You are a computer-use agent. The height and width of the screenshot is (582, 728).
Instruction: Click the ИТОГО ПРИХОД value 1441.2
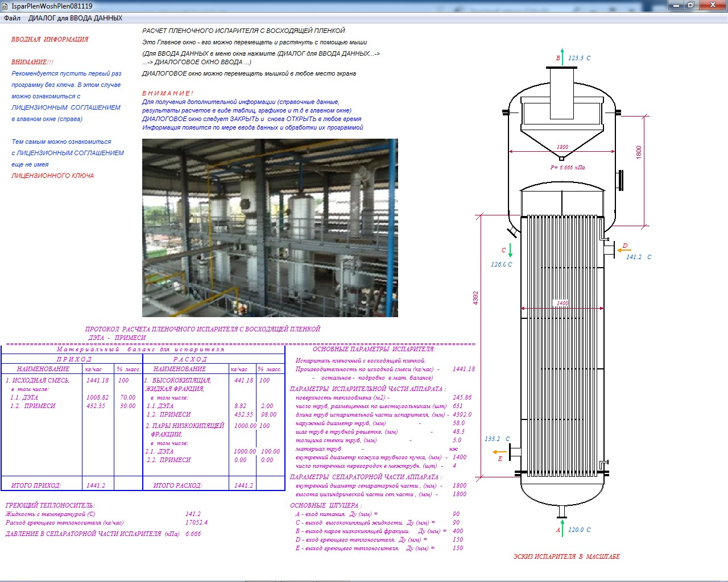coord(96,485)
